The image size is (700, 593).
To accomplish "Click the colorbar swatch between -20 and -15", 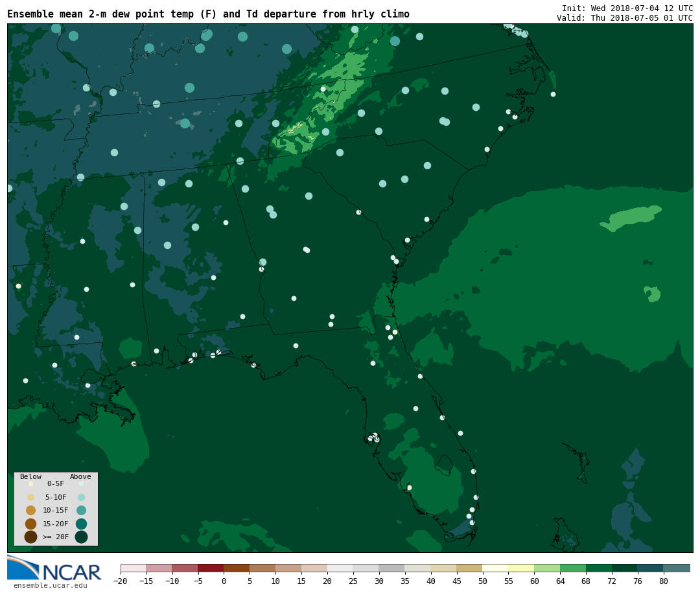I will (x=134, y=568).
